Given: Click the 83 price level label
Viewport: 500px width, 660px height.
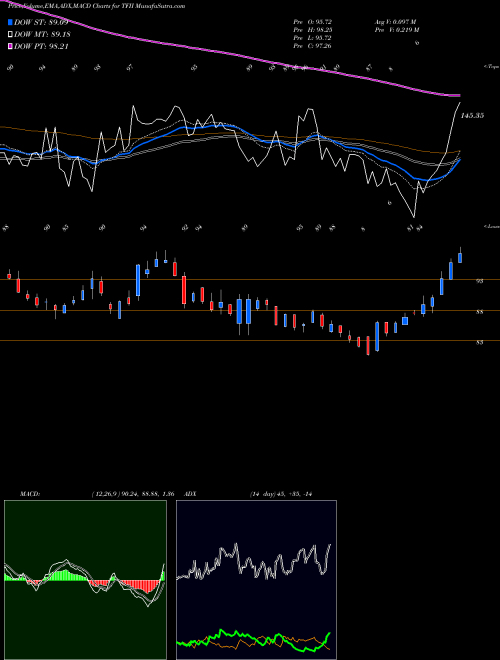Looking at the screenshot, I should tap(479, 342).
